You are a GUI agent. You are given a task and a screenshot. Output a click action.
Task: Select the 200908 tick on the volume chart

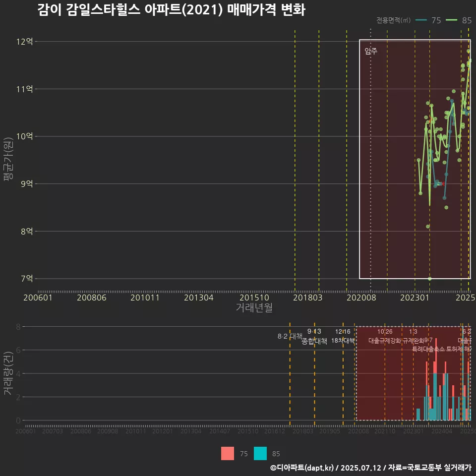[108, 431]
